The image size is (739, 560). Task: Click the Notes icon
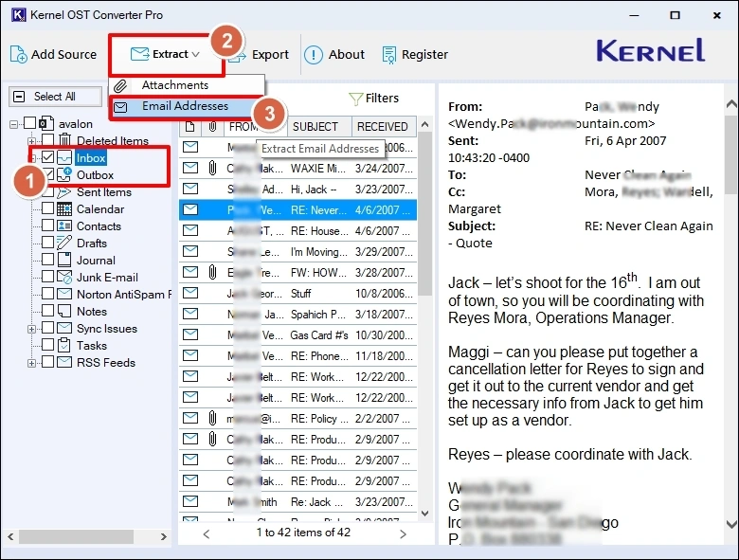click(x=64, y=311)
